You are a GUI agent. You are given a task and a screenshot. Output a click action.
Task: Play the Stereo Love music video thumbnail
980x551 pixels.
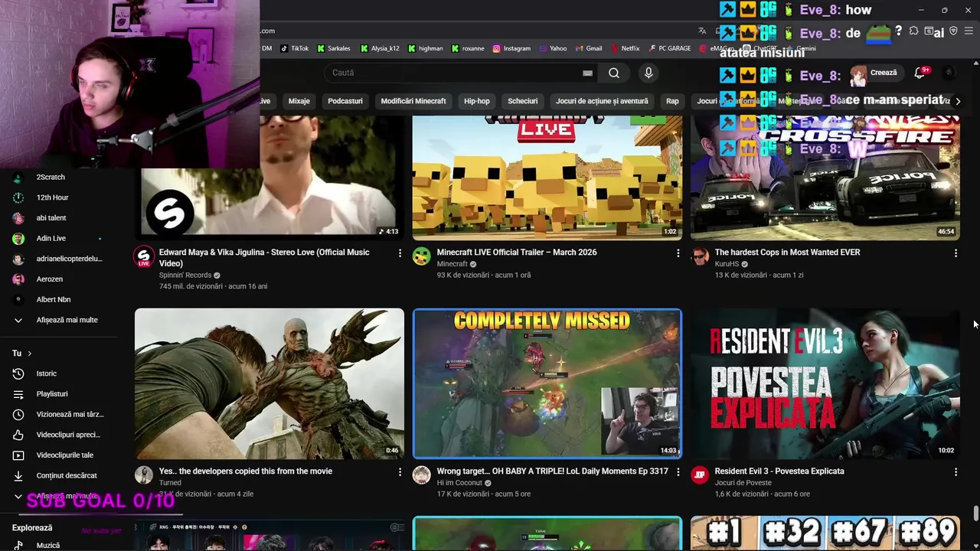(x=269, y=178)
